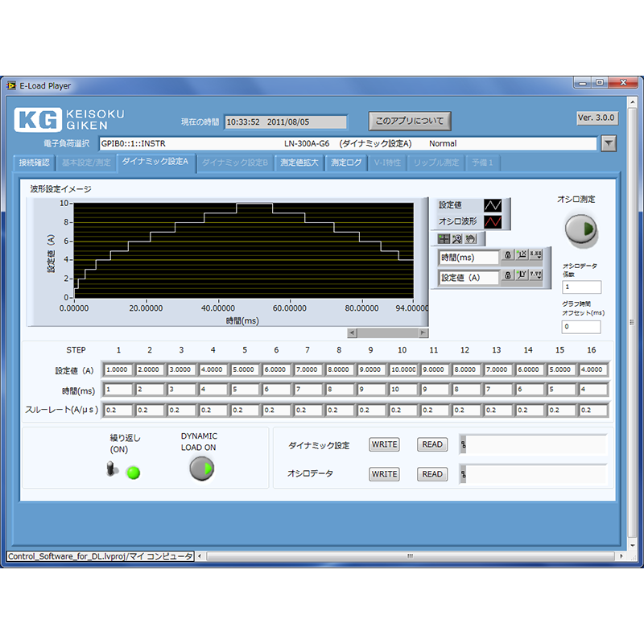Image resolution: width=644 pixels, height=644 pixels.
Task: Toggle the 設定値 white plot legend sample
Action: 493,206
